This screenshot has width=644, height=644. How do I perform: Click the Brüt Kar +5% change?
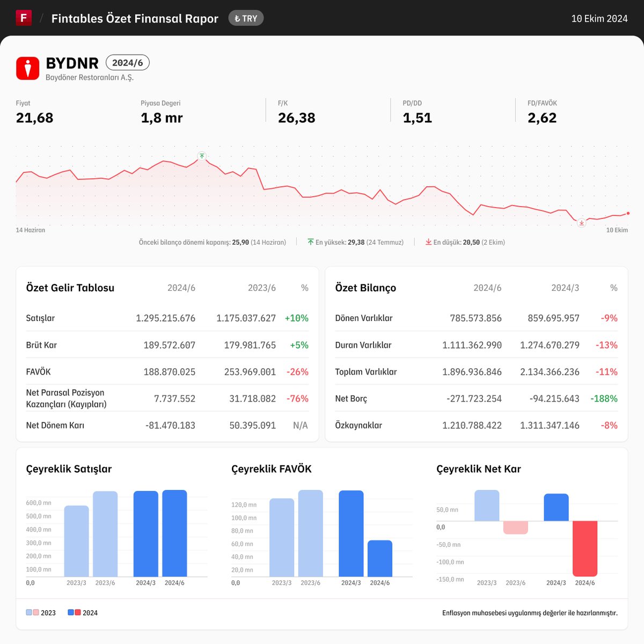tap(299, 345)
